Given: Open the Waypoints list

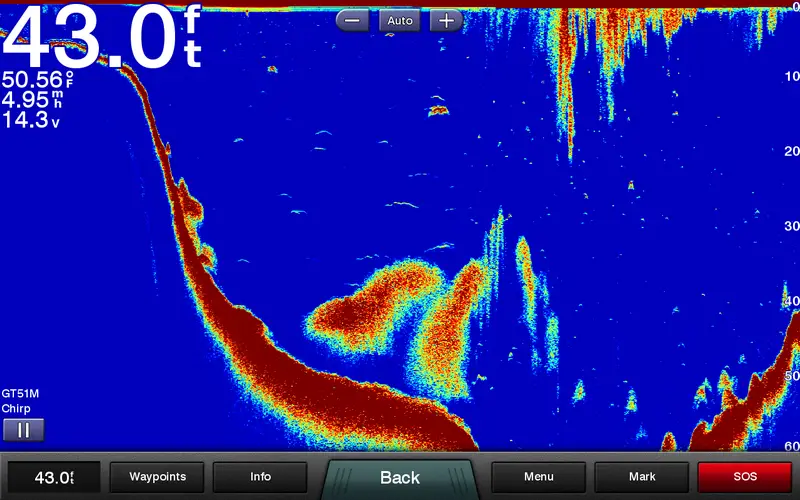Looking at the screenshot, I should coord(157,477).
